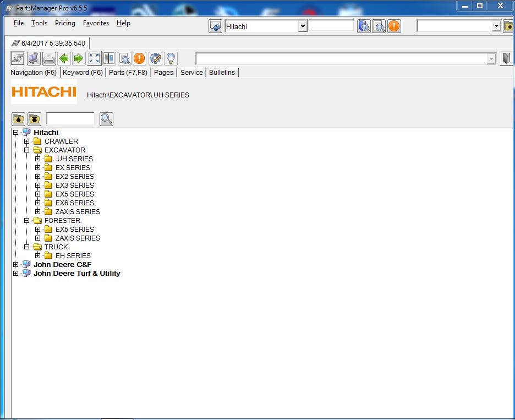This screenshot has width=515, height=420.
Task: Click the envelope reply icon beside Hitachi dropdown
Action: click(x=216, y=26)
